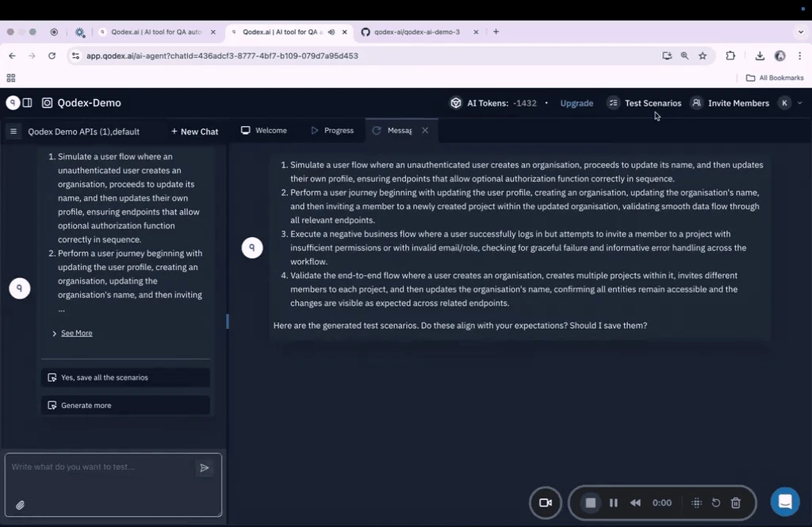The image size is (812, 527).
Task: Click the send message icon
Action: pyautogui.click(x=204, y=468)
